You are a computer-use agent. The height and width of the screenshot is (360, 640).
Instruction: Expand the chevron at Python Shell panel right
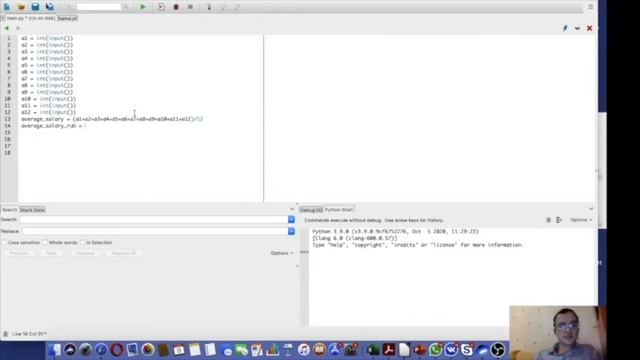[x=591, y=209]
